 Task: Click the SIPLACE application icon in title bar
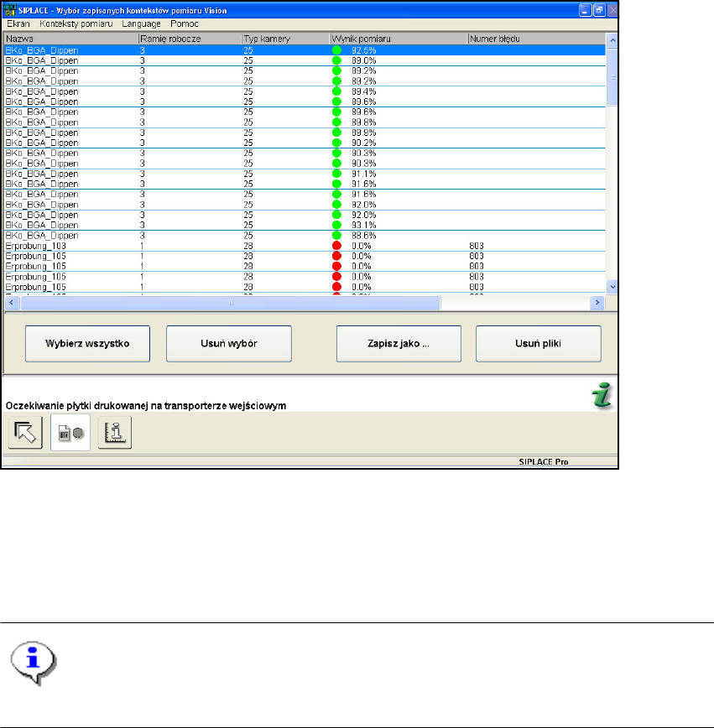click(x=10, y=10)
